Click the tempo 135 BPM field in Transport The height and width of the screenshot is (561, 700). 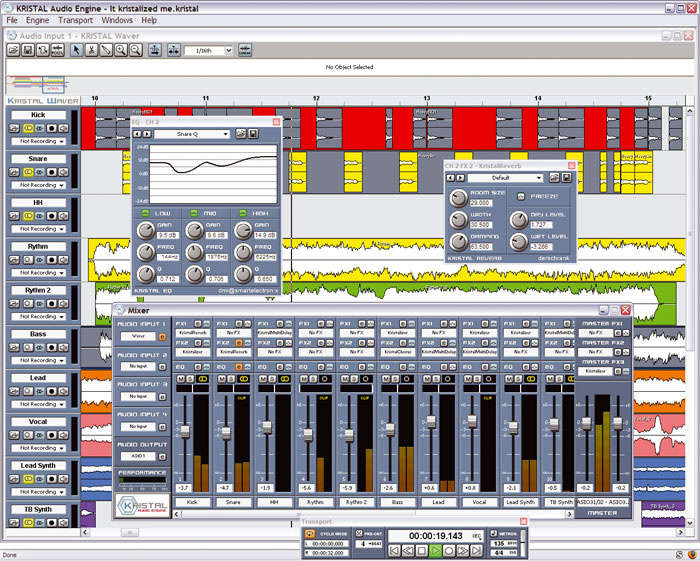504,543
